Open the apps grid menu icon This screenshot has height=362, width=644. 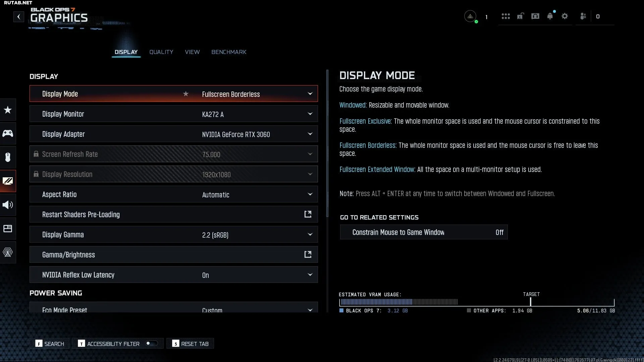coord(505,16)
